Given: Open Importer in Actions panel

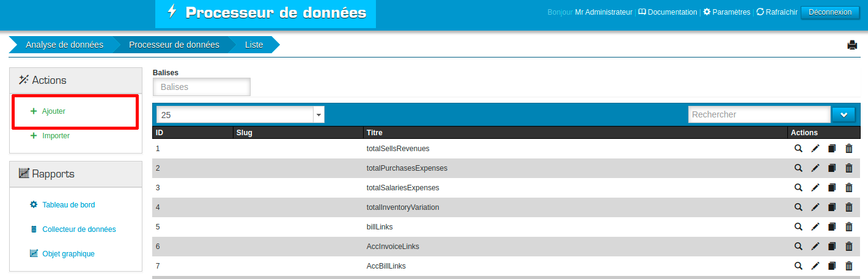Looking at the screenshot, I should (56, 136).
